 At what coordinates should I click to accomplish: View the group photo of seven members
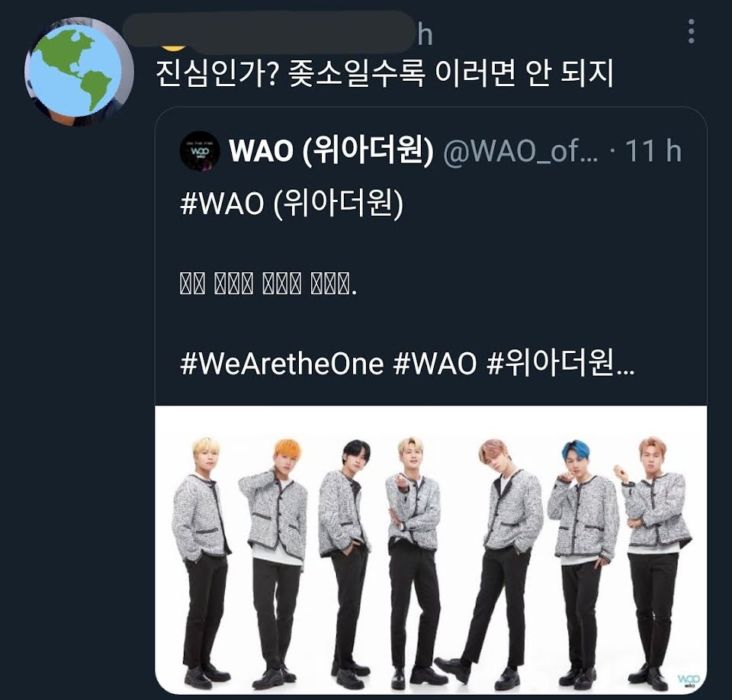coord(431,550)
